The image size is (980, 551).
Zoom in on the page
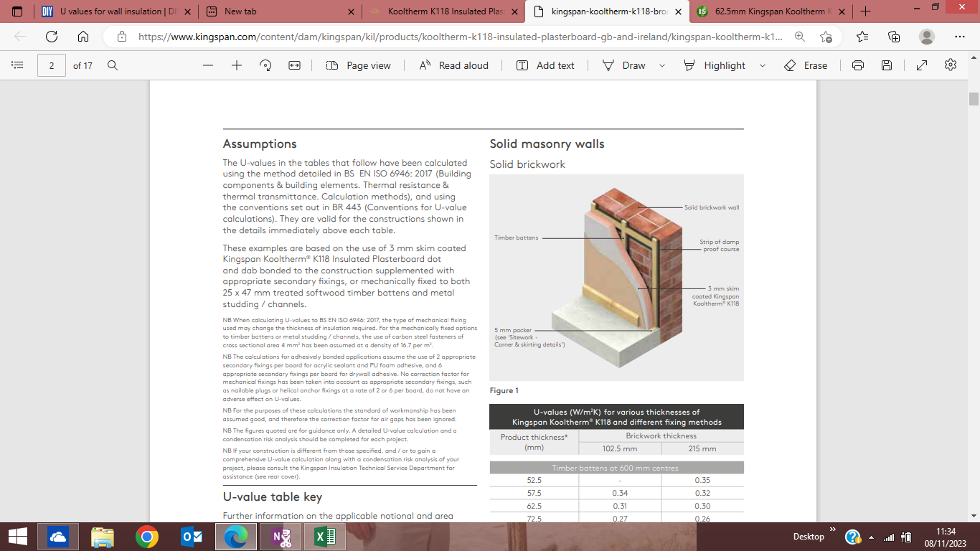(235, 65)
